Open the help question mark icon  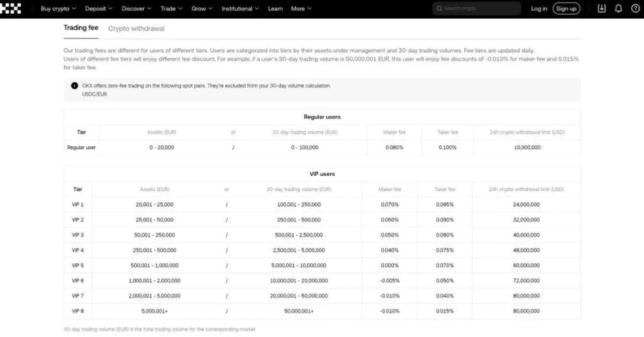(635, 9)
